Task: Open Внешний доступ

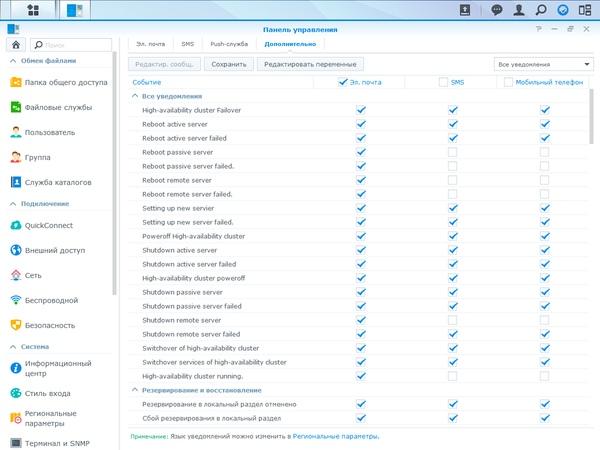Action: 48,250
